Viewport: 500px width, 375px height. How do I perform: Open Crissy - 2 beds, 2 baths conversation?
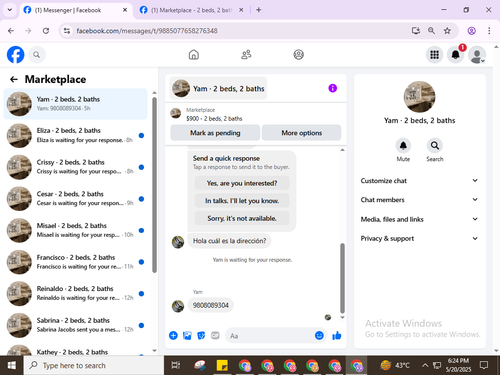tap(76, 167)
